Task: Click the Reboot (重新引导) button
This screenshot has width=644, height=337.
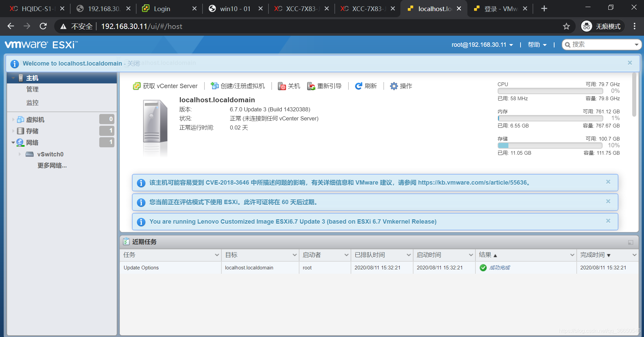Action: point(324,86)
